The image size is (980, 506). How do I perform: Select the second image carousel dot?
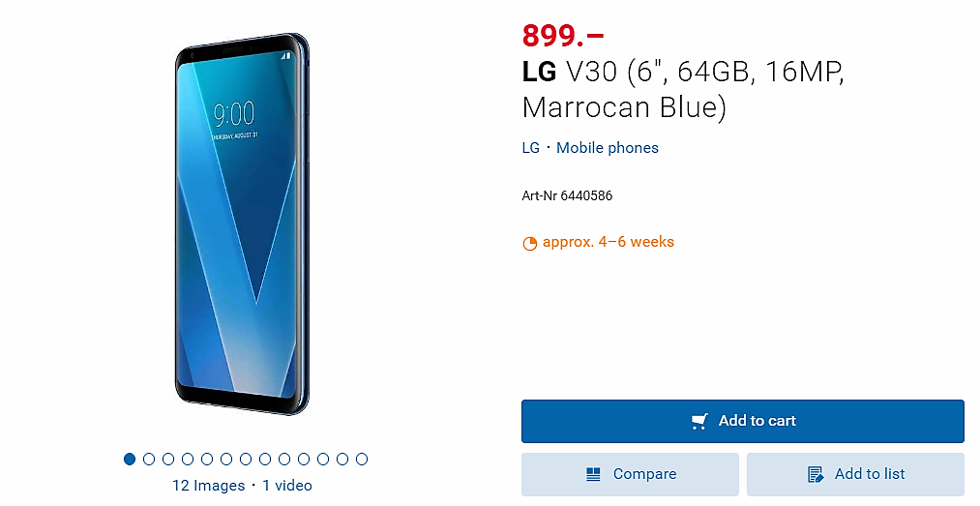coord(149,459)
